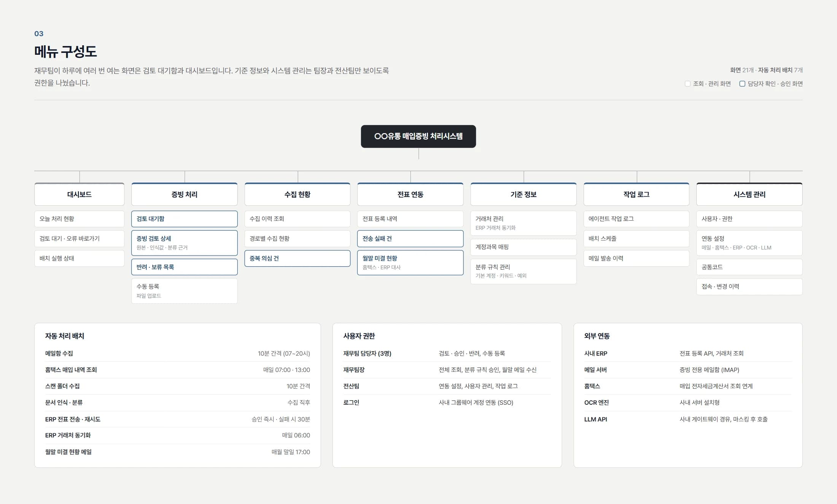The image size is (837, 504).
Task: Open the 중복 의심 건 box
Action: point(298,258)
